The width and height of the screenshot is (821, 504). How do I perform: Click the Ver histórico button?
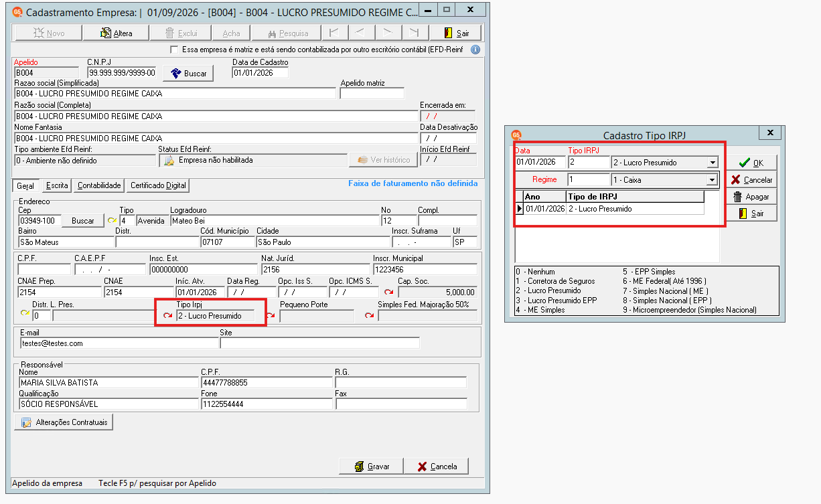point(383,160)
